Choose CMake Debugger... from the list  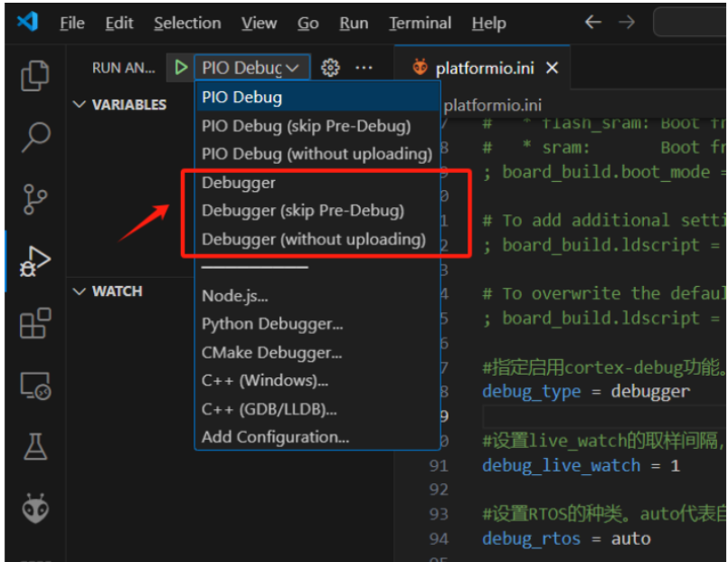pos(317,353)
